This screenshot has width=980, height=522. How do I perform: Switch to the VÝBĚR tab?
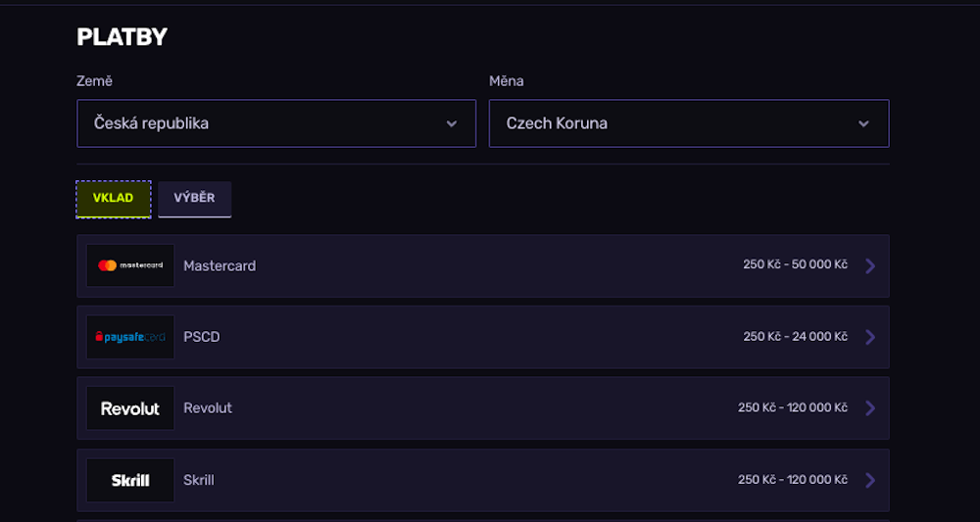click(194, 199)
